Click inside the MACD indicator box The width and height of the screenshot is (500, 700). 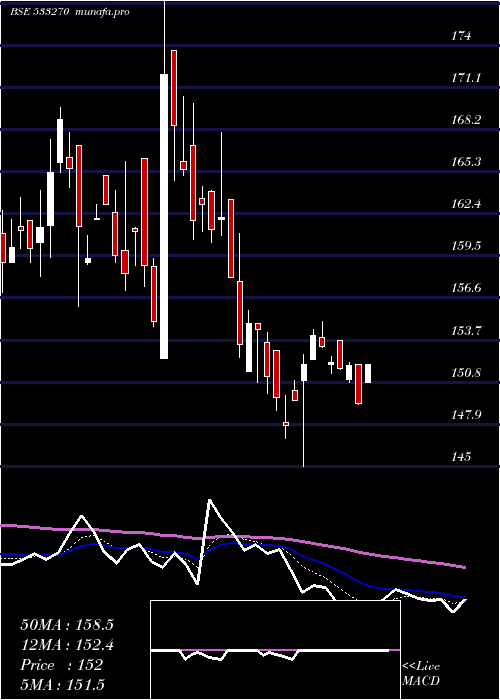(x=275, y=650)
